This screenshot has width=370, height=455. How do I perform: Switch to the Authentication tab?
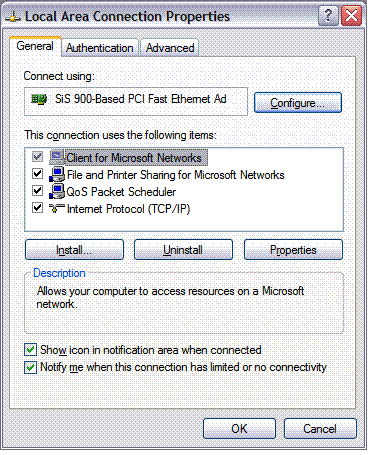coord(100,48)
